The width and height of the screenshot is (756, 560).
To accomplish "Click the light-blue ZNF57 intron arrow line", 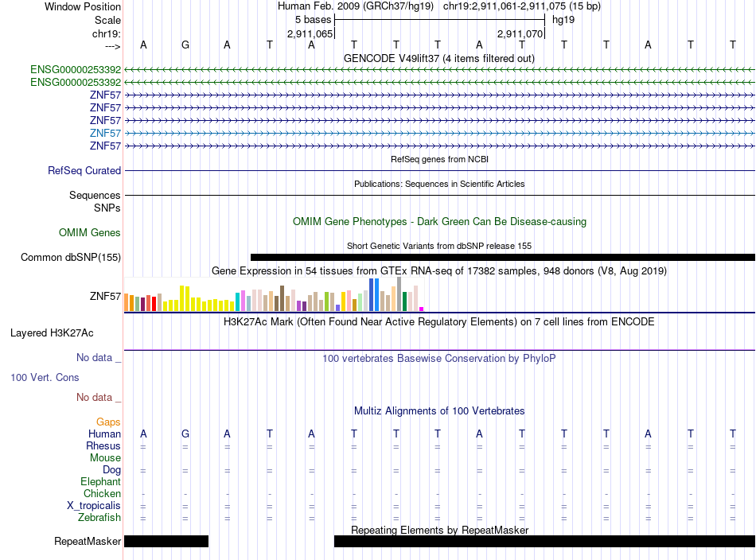I will (439, 133).
